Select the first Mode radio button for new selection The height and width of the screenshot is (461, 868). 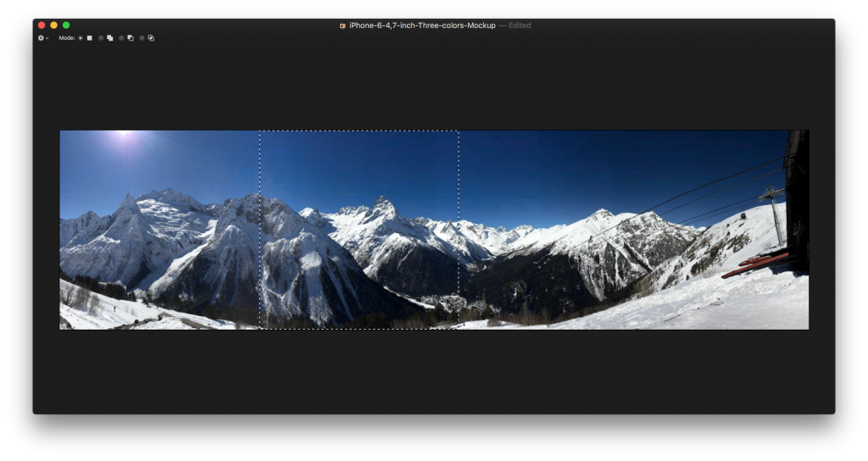click(81, 38)
